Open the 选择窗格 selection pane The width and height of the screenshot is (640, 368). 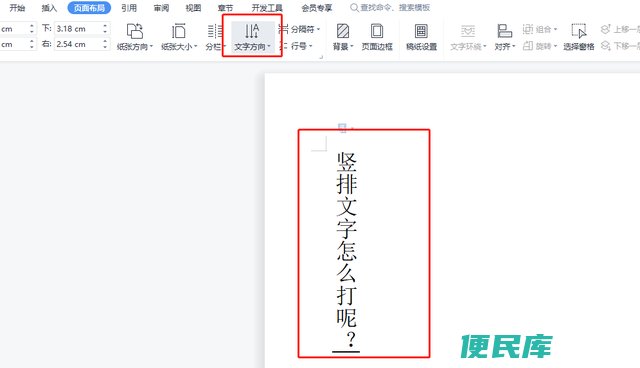click(x=579, y=37)
